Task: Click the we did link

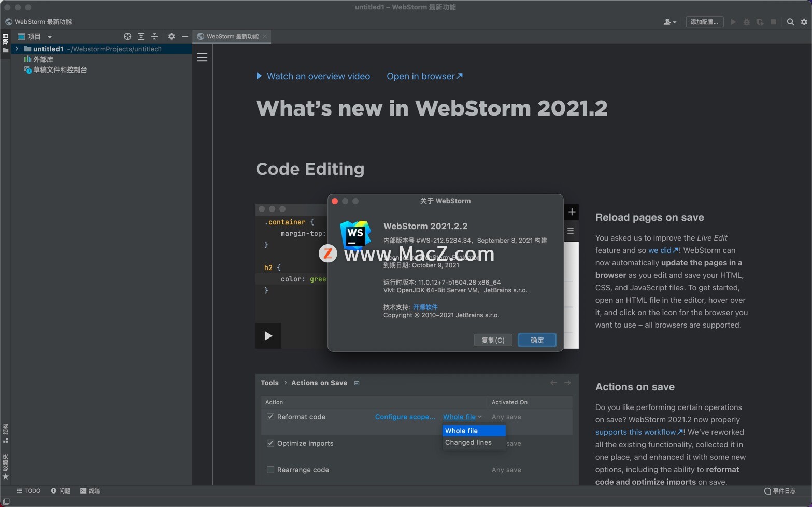Action: (663, 250)
